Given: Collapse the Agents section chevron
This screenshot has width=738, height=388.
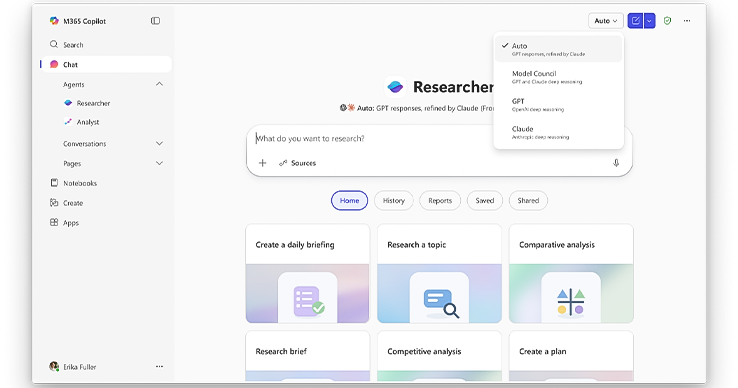Looking at the screenshot, I should 160,84.
